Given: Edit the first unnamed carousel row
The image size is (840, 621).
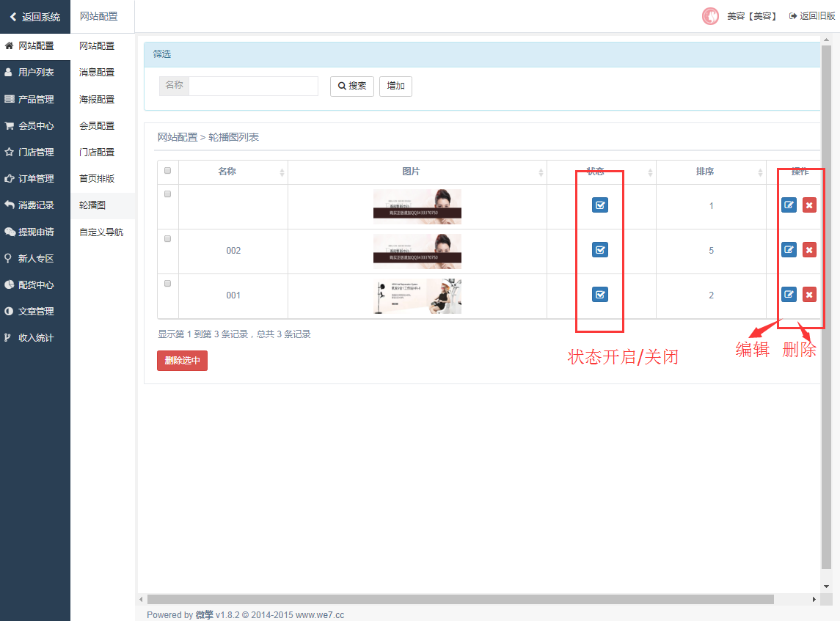Looking at the screenshot, I should coord(789,205).
